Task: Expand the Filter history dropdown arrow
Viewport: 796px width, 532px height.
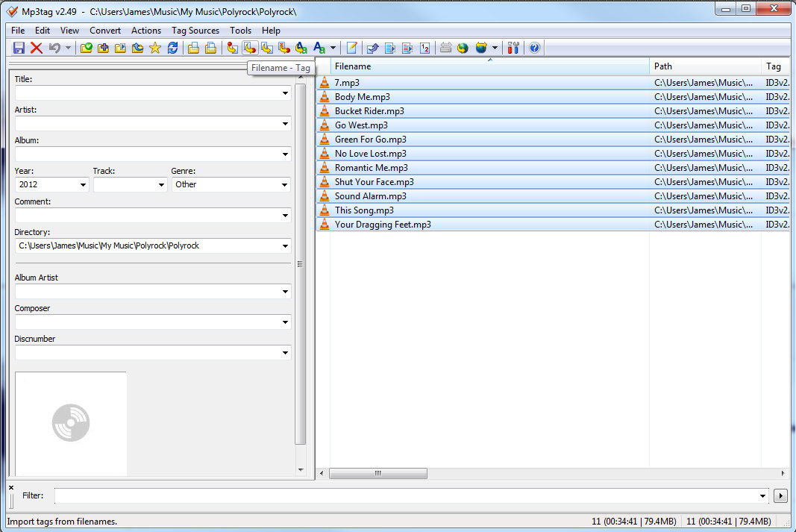Action: click(762, 495)
